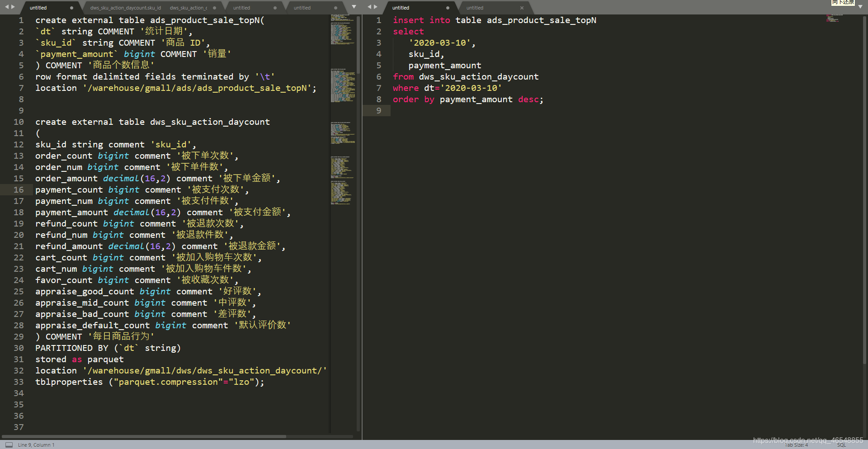Click the left pane's previous-tab arrow
Viewport: 868px width, 449px height.
click(x=7, y=7)
